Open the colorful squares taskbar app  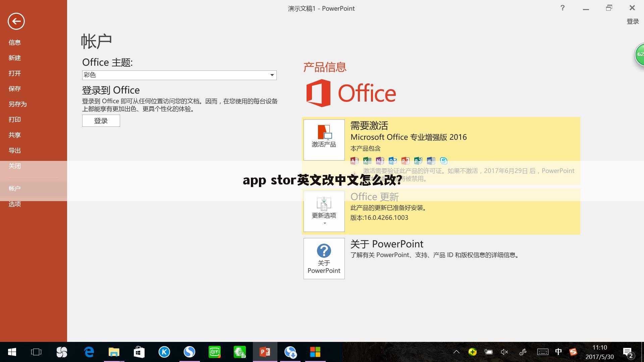click(315, 352)
